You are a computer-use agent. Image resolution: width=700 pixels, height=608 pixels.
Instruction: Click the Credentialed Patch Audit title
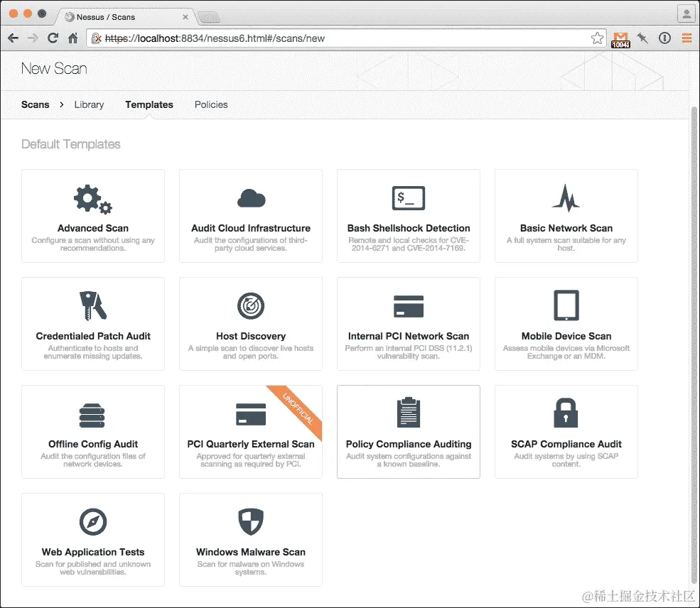coord(93,336)
